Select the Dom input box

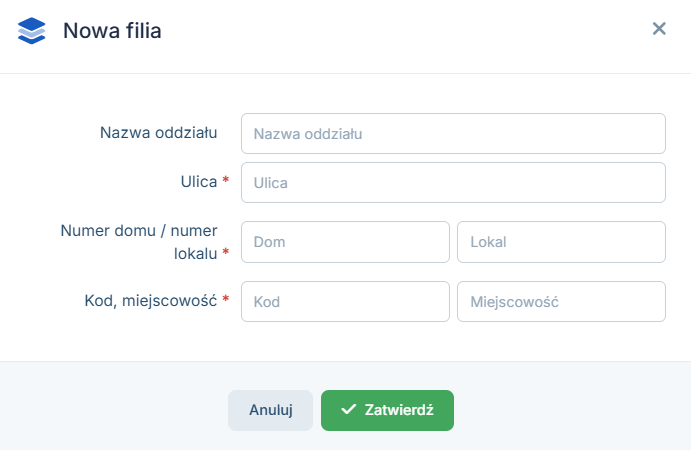345,242
